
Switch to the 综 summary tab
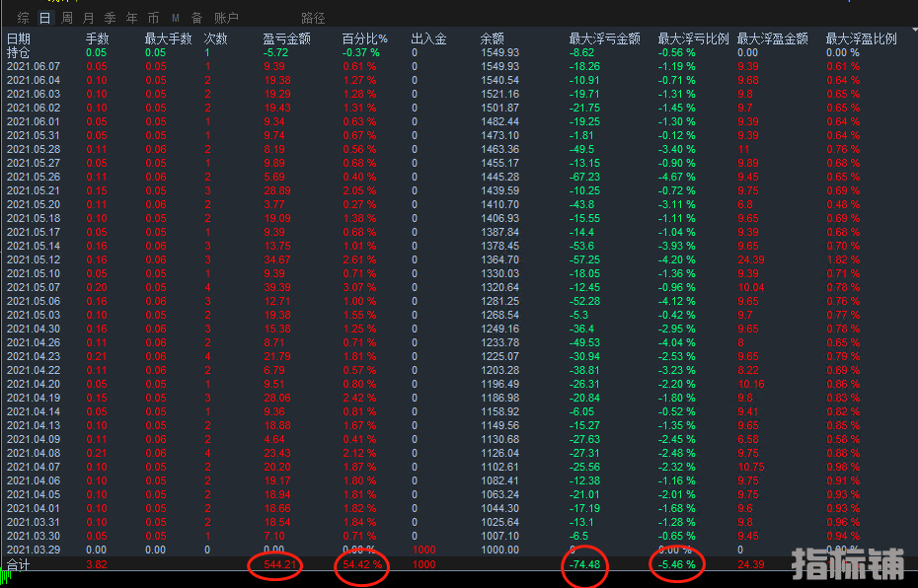point(24,18)
